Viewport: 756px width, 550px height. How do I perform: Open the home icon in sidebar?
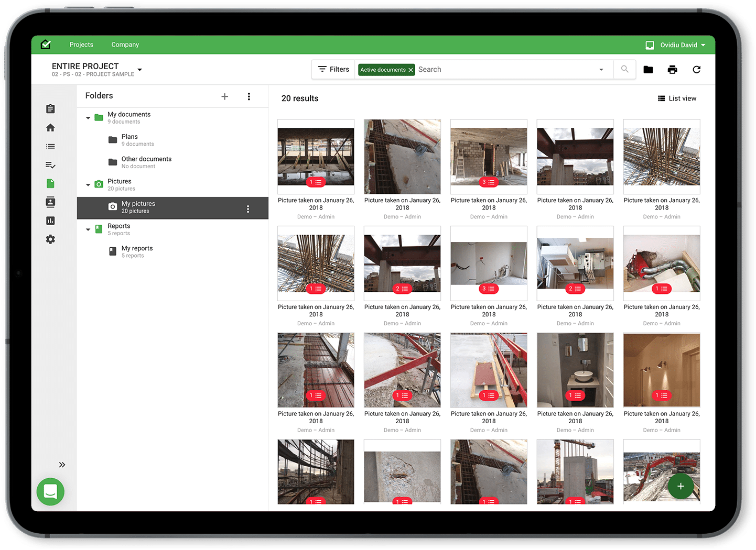point(50,128)
